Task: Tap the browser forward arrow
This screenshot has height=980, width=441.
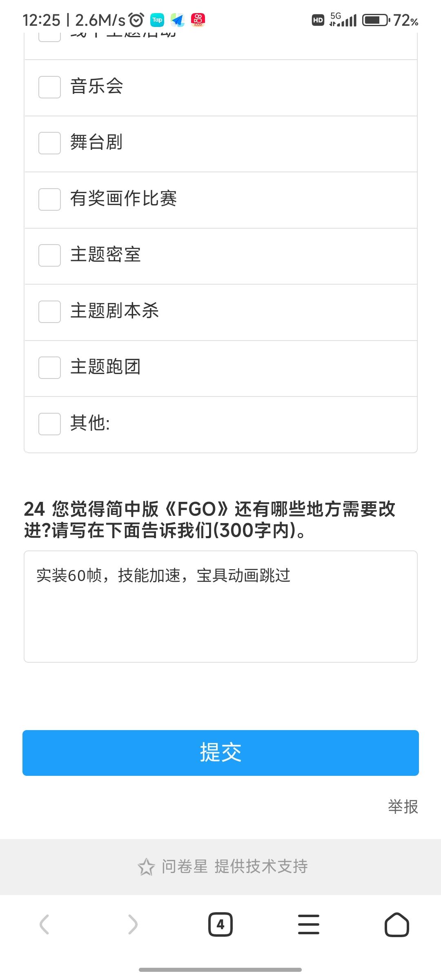Action: pos(133,924)
